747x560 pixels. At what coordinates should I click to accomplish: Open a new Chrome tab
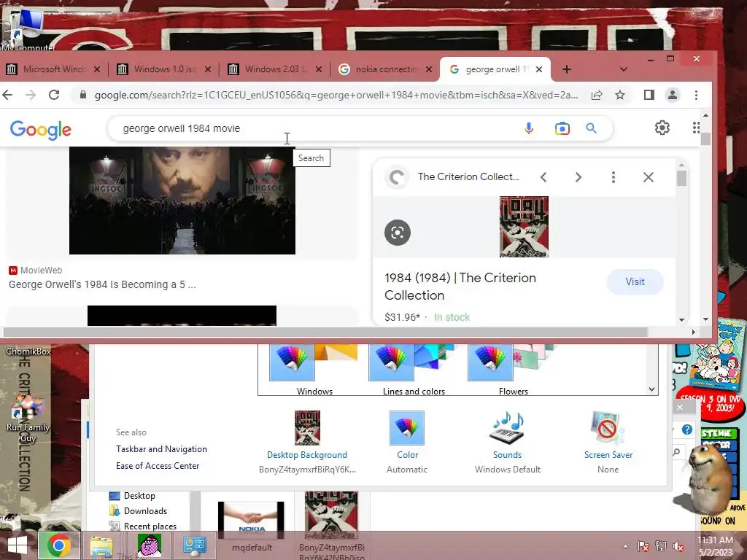click(566, 69)
